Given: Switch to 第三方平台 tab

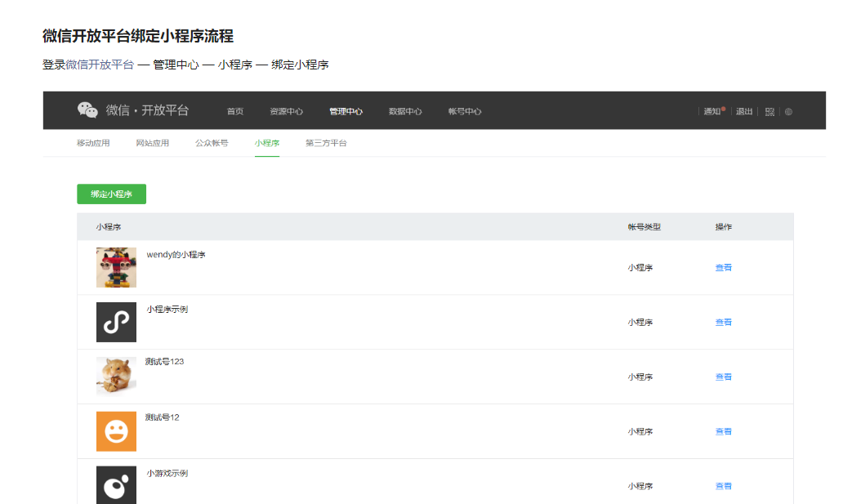Looking at the screenshot, I should (x=326, y=143).
